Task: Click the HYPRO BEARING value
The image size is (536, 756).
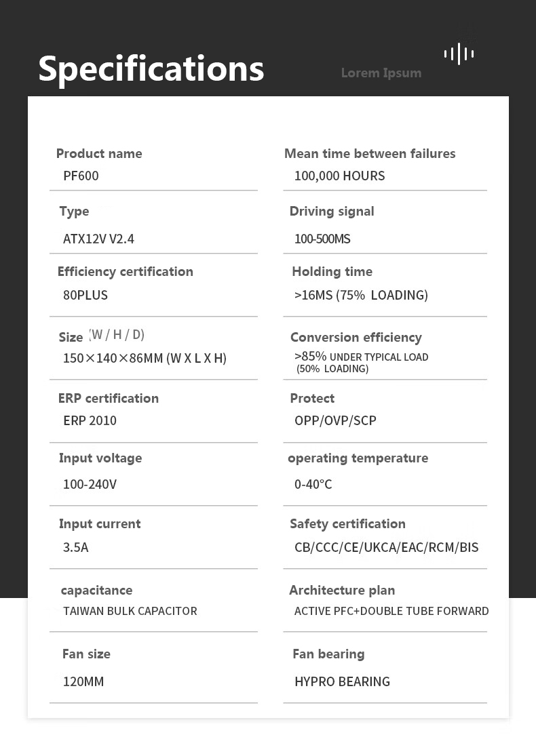Action: [342, 681]
